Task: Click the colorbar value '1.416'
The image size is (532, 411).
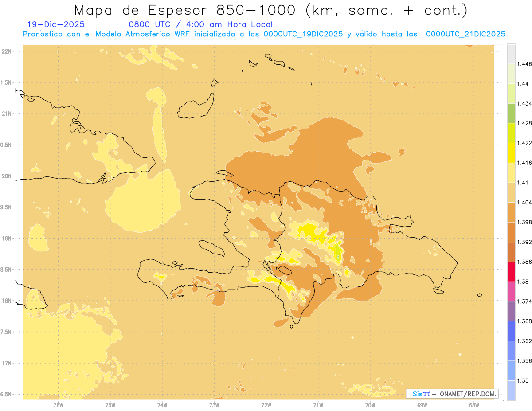Action: [524, 163]
